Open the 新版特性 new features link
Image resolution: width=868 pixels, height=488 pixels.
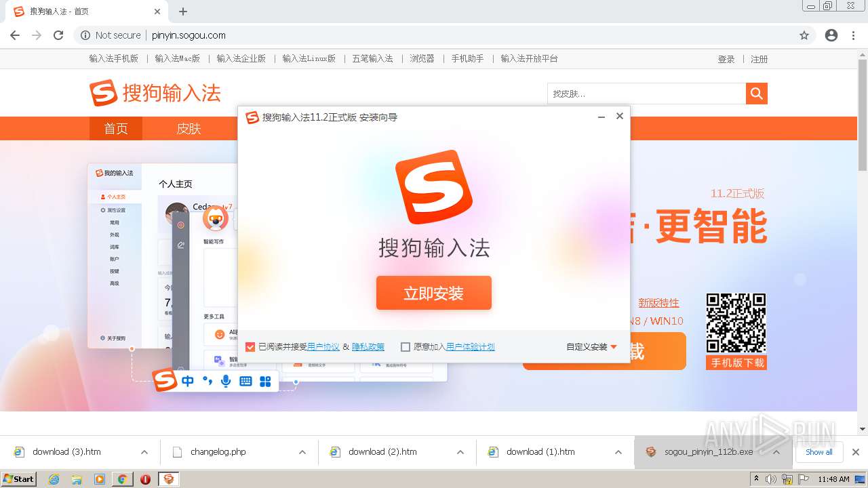pos(658,303)
